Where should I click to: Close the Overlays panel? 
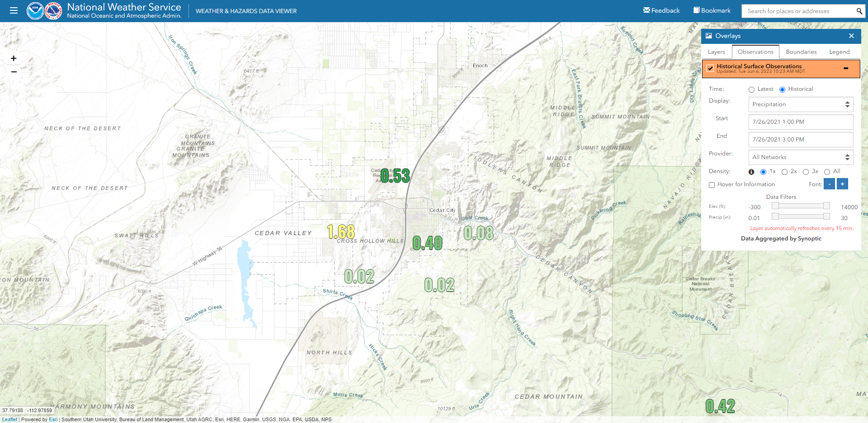tap(851, 36)
